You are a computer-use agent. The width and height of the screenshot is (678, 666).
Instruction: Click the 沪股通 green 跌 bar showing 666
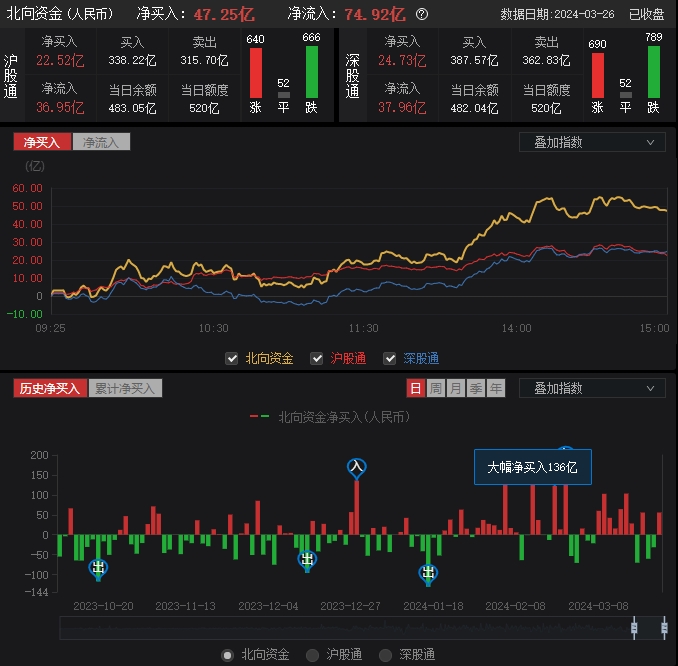point(312,72)
